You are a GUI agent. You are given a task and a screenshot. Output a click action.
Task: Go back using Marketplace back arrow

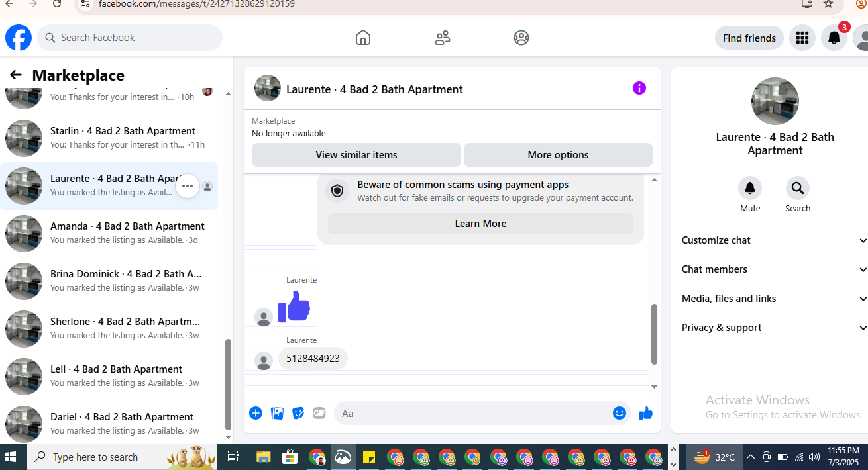click(16, 75)
